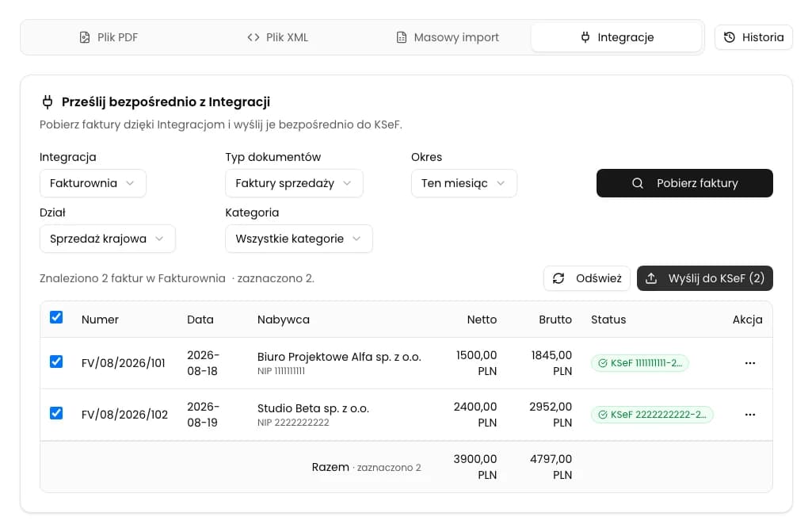
Task: Click the Numer column header
Action: tap(100, 320)
